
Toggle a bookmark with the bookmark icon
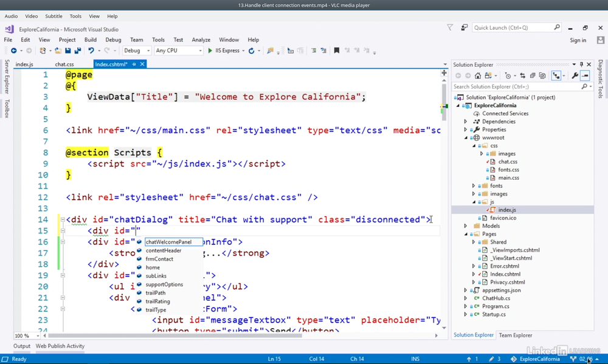point(337,51)
